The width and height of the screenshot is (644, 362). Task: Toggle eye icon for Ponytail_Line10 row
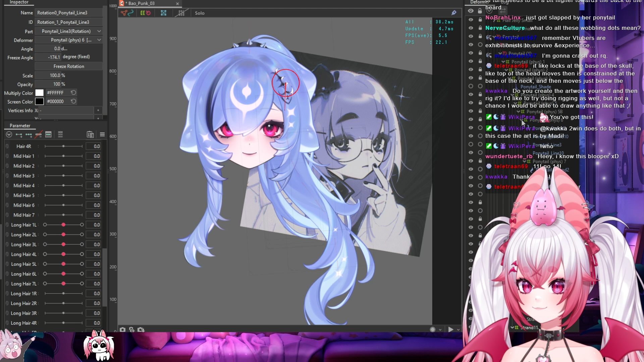point(471,153)
